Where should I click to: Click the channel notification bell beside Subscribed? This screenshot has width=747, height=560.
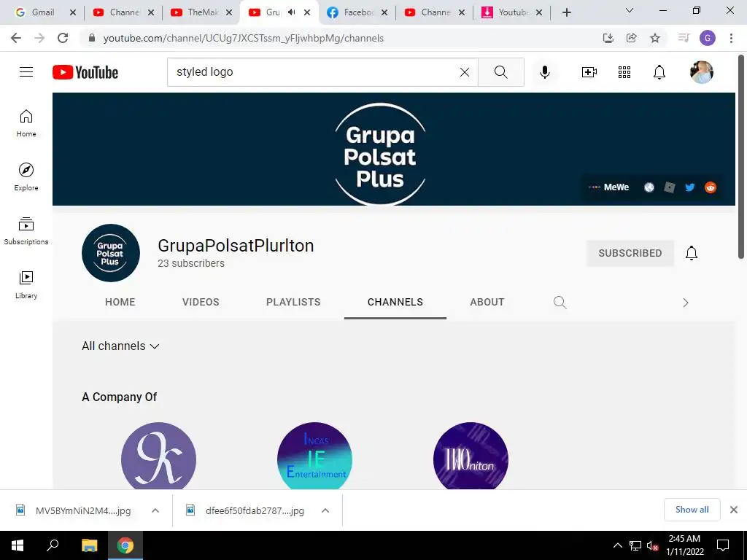(692, 253)
